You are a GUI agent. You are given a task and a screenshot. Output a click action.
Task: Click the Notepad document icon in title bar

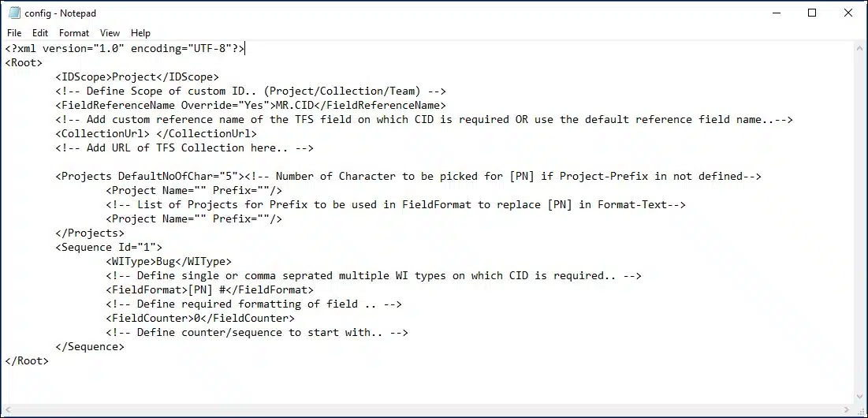point(14,13)
